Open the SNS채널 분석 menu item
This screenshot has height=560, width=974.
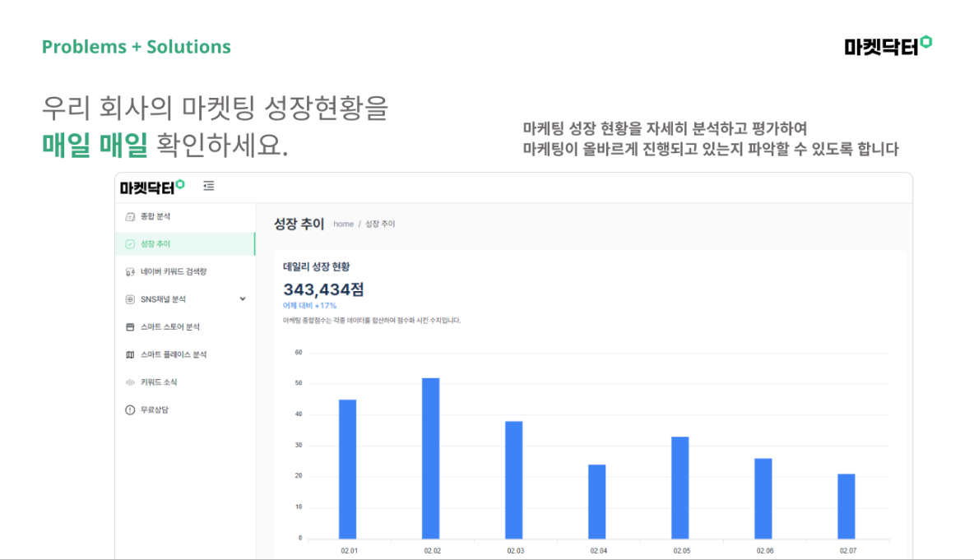[185, 299]
